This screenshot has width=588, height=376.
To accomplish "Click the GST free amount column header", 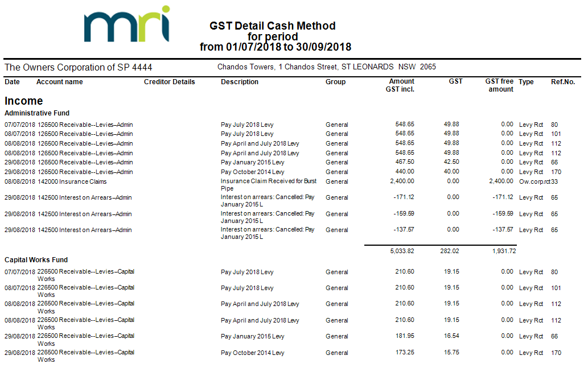I will coord(499,85).
